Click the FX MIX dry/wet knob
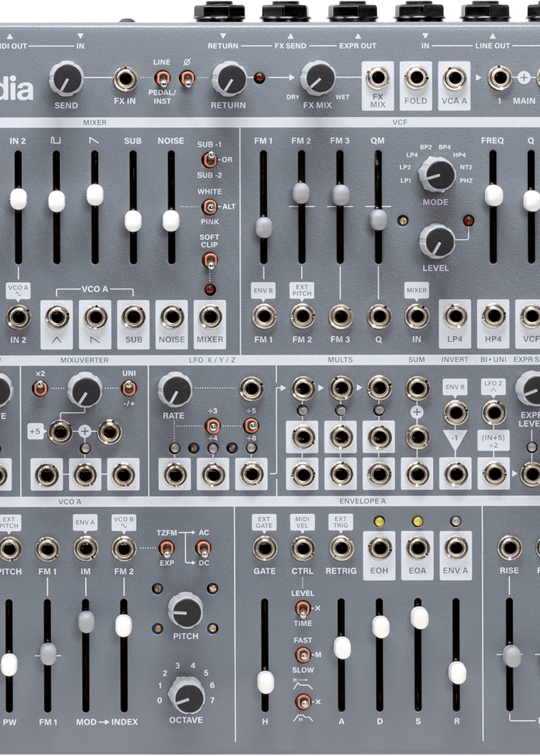This screenshot has width=540, height=756. click(318, 78)
